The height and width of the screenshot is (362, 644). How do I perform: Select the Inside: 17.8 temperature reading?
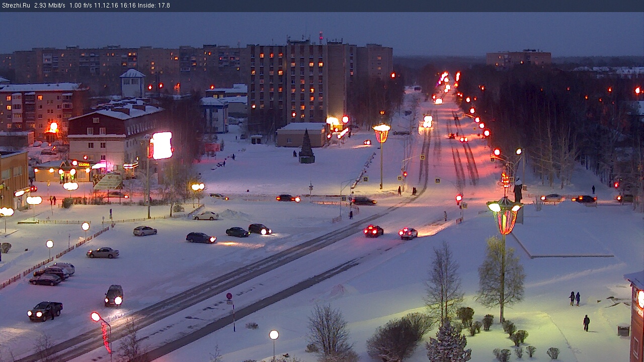[154, 6]
